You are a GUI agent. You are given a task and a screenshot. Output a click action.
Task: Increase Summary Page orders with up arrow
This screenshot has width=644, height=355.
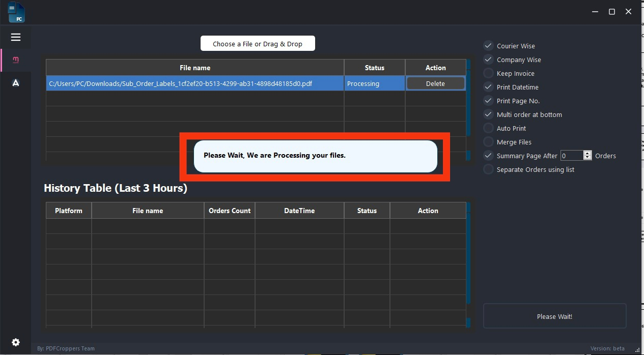(587, 153)
